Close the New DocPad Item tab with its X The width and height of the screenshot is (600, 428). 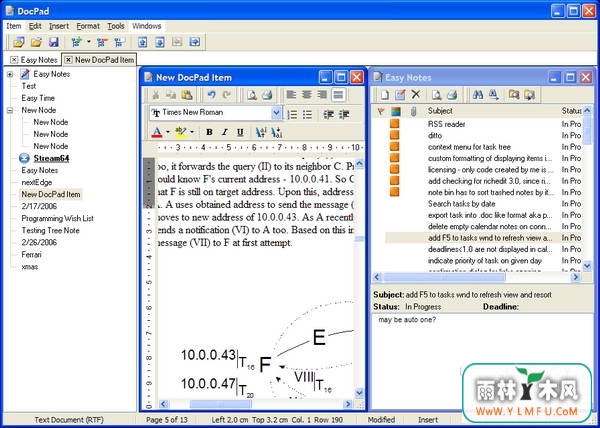point(68,60)
